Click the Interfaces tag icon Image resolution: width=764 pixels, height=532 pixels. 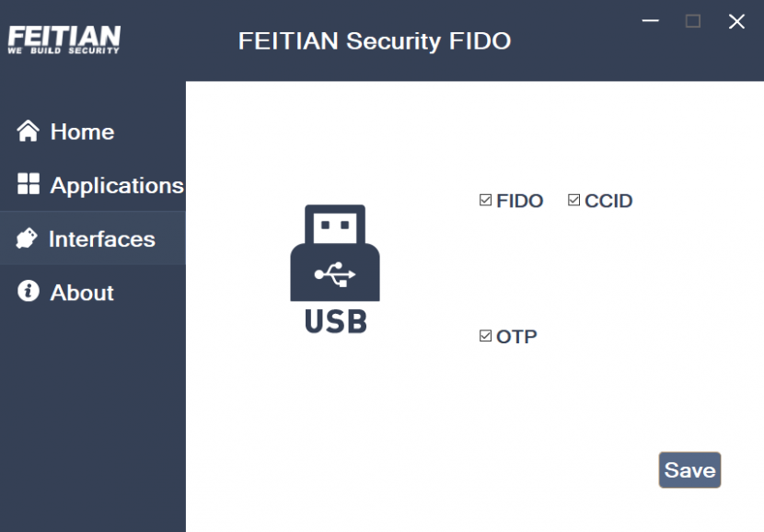pos(26,238)
